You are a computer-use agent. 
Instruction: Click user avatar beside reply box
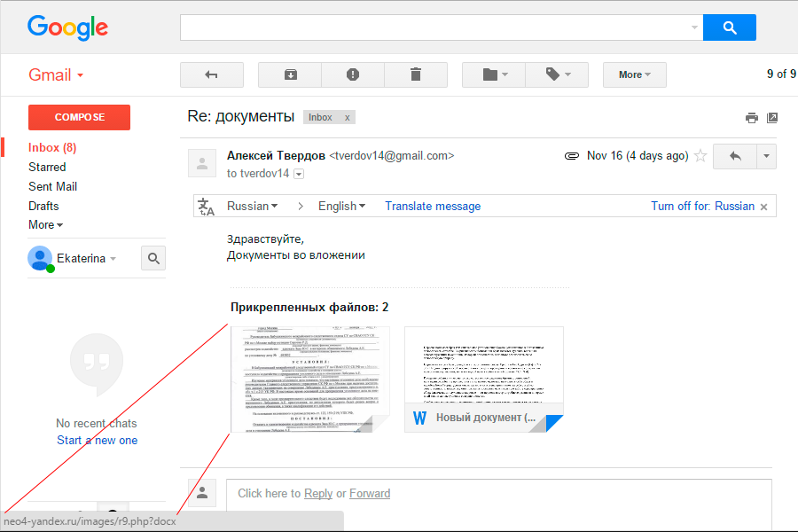202,493
